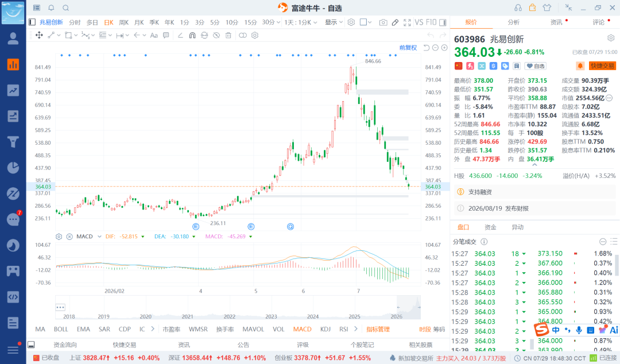The width and height of the screenshot is (620, 364).
Task: Close MACD indicator with X circle
Action: pyautogui.click(x=69, y=237)
